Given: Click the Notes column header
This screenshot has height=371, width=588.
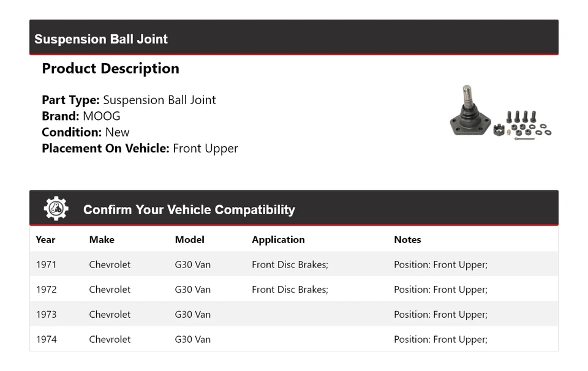Looking at the screenshot, I should [x=407, y=239].
